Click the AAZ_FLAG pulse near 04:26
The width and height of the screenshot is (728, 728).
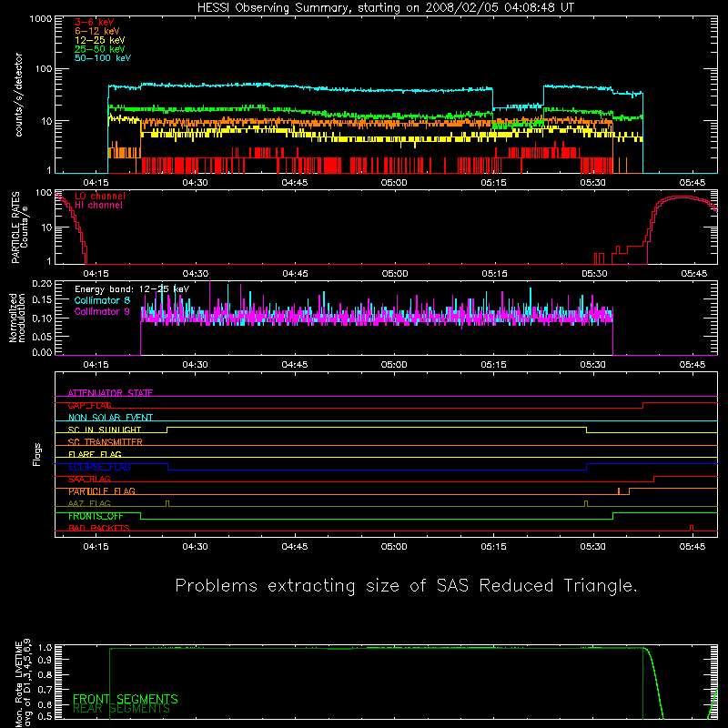167,504
